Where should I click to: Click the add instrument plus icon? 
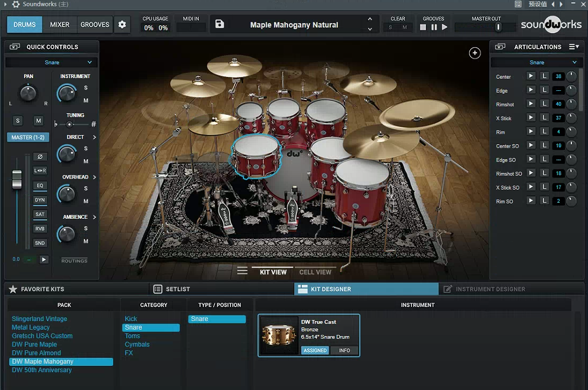point(475,53)
